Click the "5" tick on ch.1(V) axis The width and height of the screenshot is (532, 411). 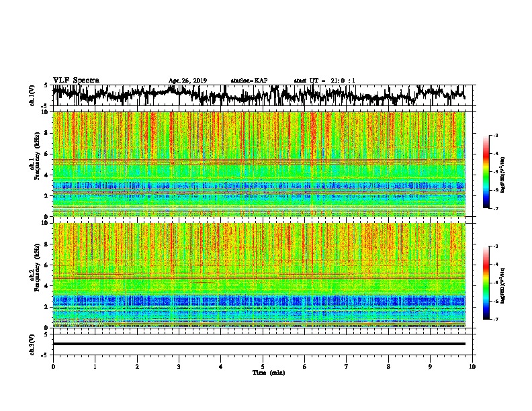tap(46, 85)
